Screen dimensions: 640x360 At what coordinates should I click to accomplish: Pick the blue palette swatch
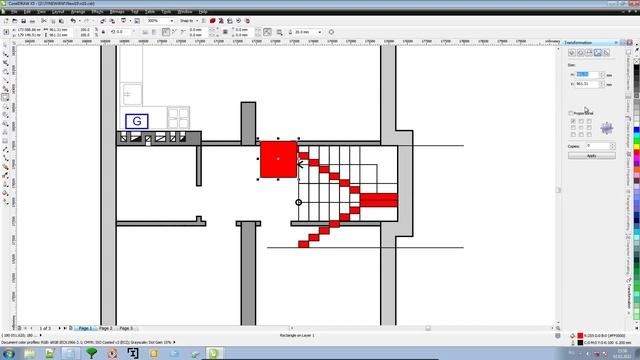point(637,130)
